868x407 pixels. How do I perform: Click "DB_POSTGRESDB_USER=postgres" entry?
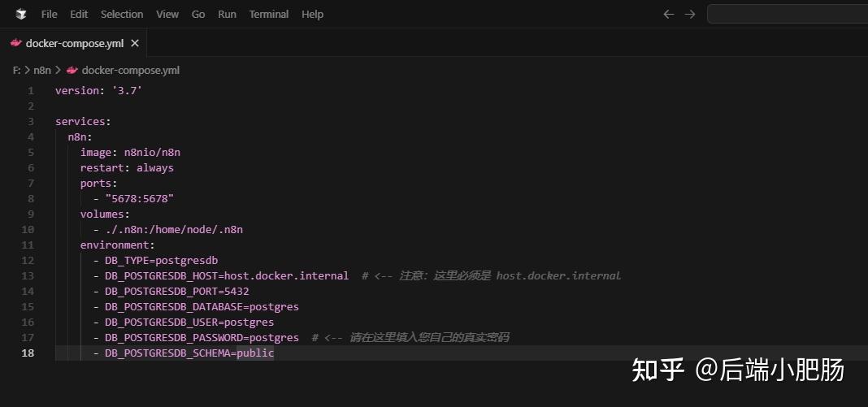189,322
